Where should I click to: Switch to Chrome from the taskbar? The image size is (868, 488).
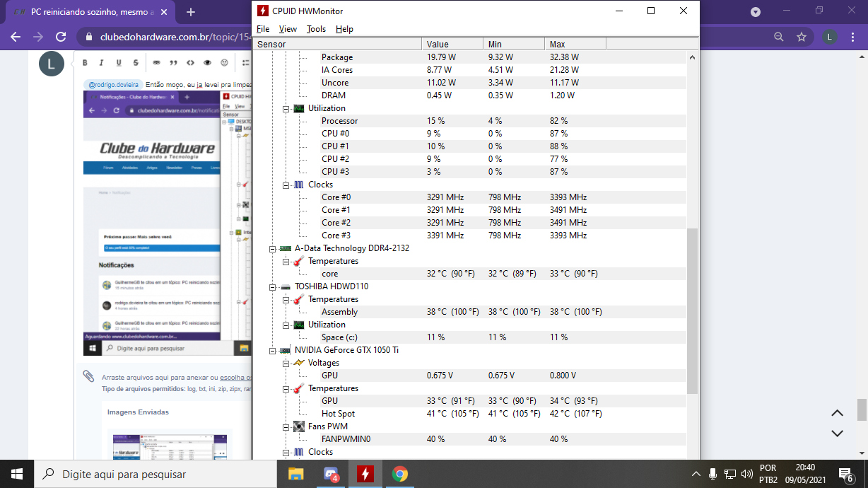pyautogui.click(x=400, y=474)
